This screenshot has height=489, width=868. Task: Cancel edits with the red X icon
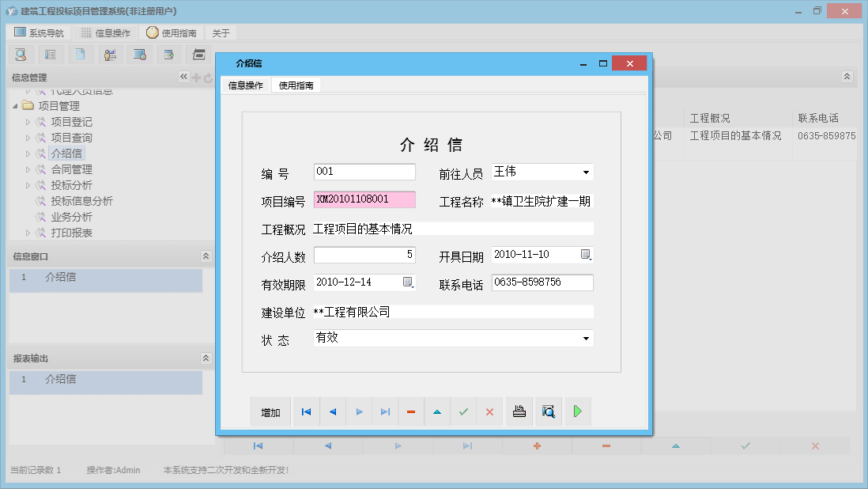coord(490,411)
